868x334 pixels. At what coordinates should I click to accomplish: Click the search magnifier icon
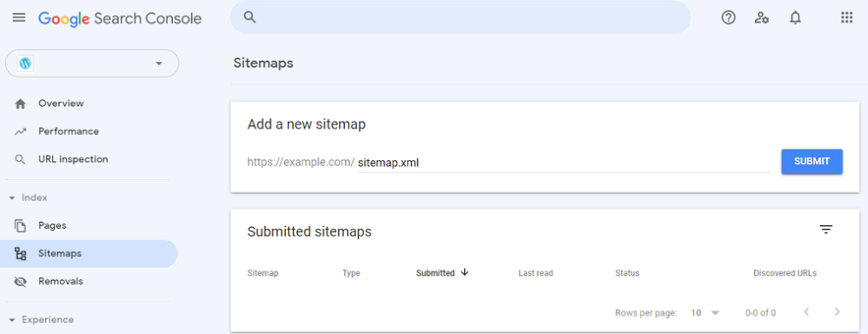point(249,17)
